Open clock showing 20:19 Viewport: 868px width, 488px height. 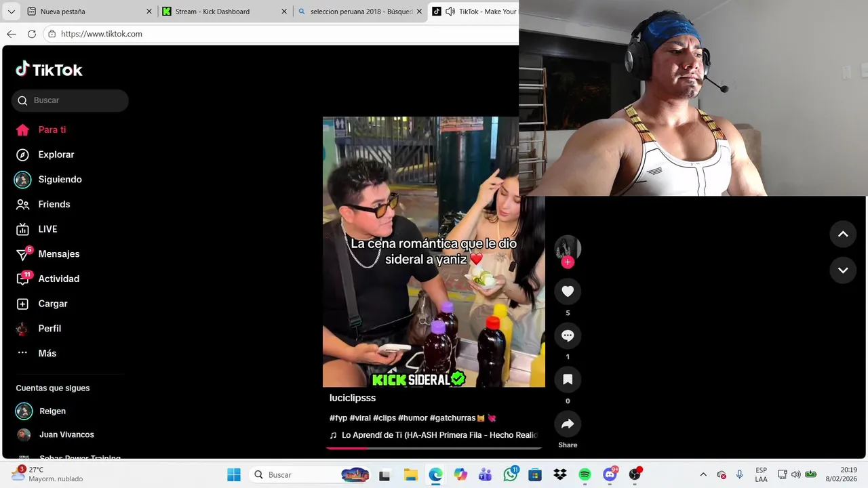[x=840, y=474]
